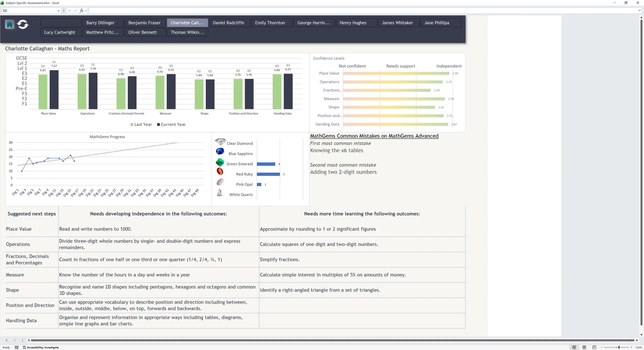
Task: Open the sheet tab options dots
Action: [22, 340]
